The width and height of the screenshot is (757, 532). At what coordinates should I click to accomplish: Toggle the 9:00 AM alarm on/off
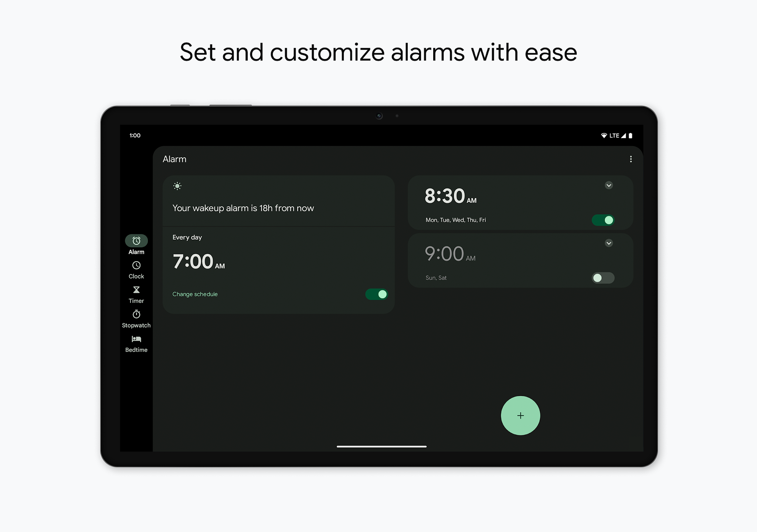click(x=603, y=278)
